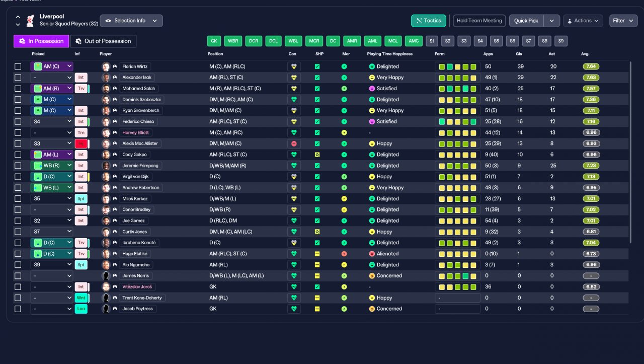Tick the Alexander Isak row checkbox
The image size is (644, 364).
[x=18, y=78]
